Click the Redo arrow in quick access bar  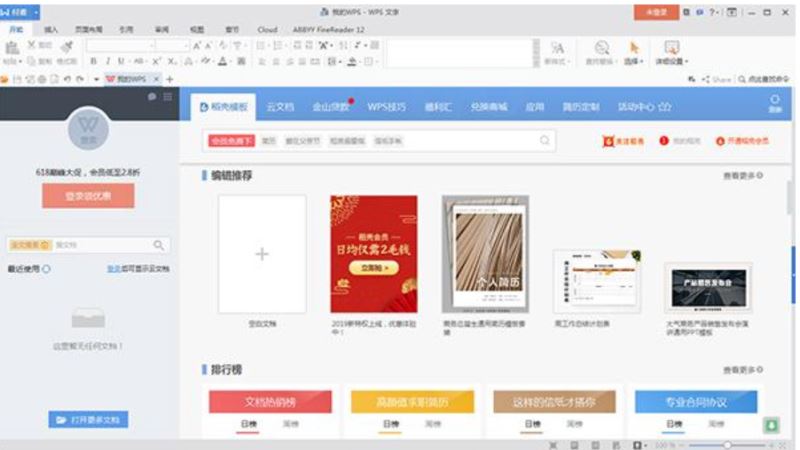[80, 79]
